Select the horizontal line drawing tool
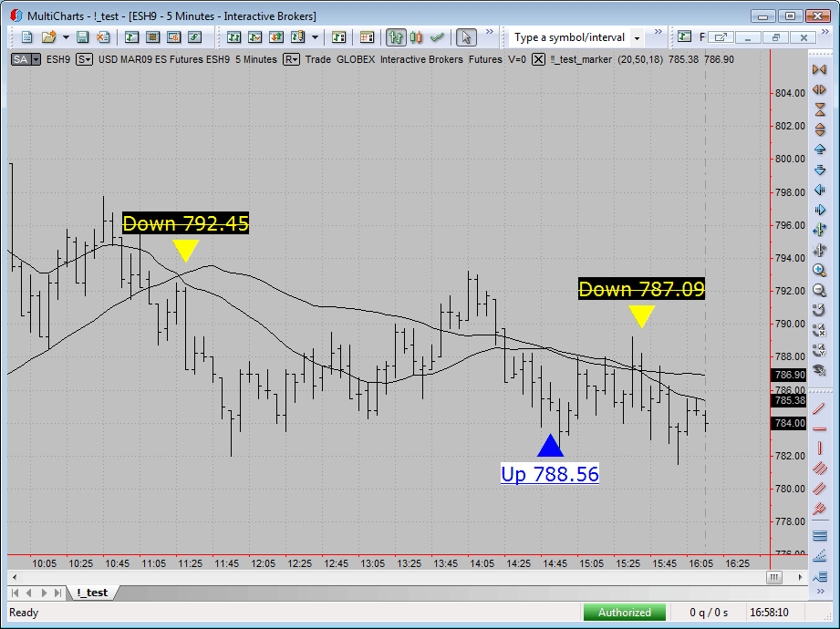Viewport: 840px width, 629px height. coord(820,428)
